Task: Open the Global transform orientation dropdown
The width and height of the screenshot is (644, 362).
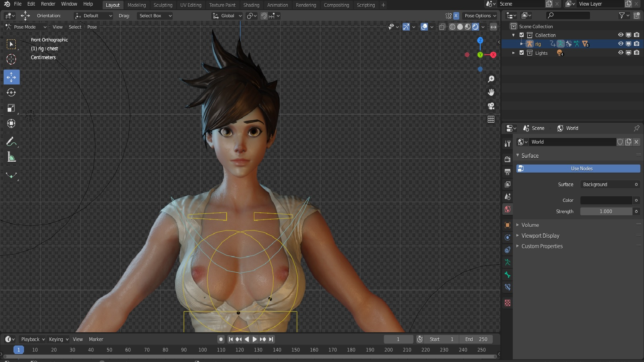Action: pos(227,16)
